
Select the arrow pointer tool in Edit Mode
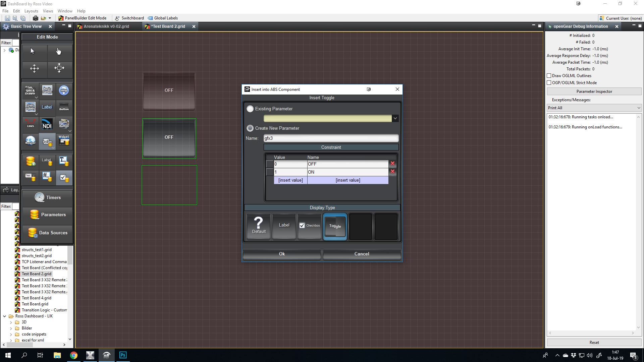[33, 51]
